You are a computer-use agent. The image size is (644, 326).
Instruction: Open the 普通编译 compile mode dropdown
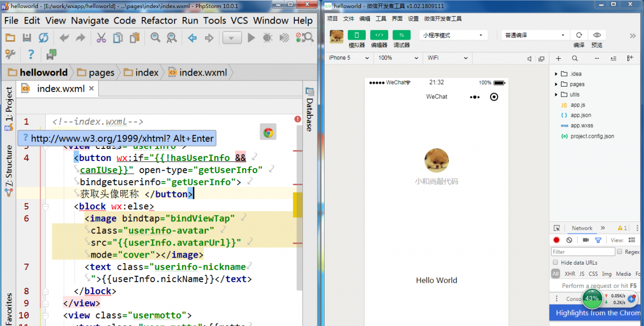(x=535, y=35)
